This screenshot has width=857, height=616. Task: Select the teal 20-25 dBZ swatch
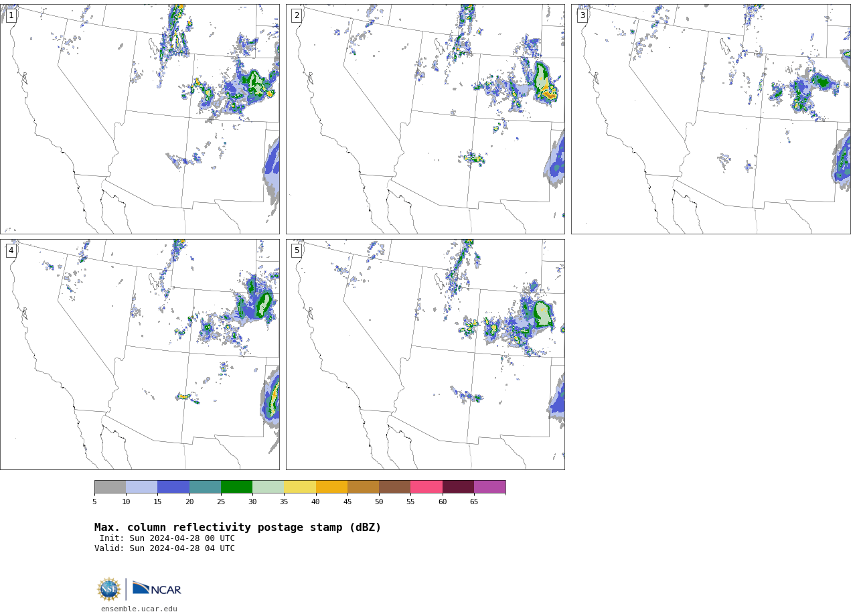[205, 487]
